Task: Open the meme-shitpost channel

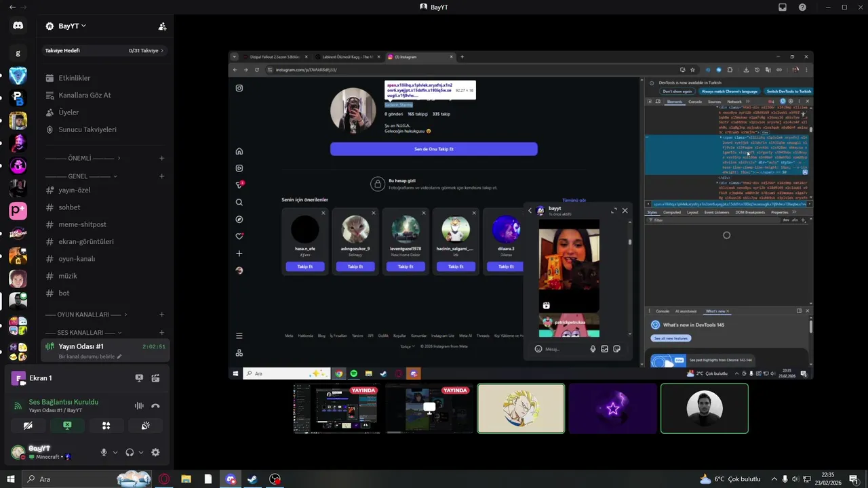Action: coord(104,224)
